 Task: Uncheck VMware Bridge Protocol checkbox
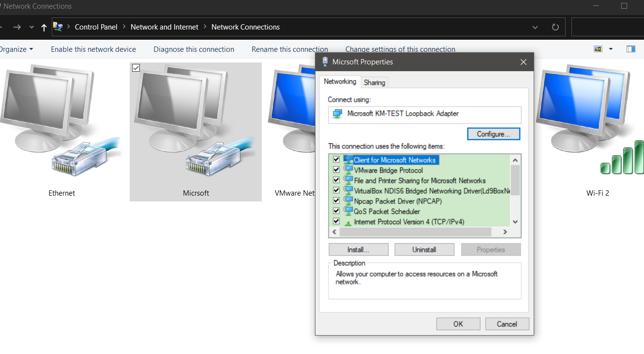click(336, 170)
